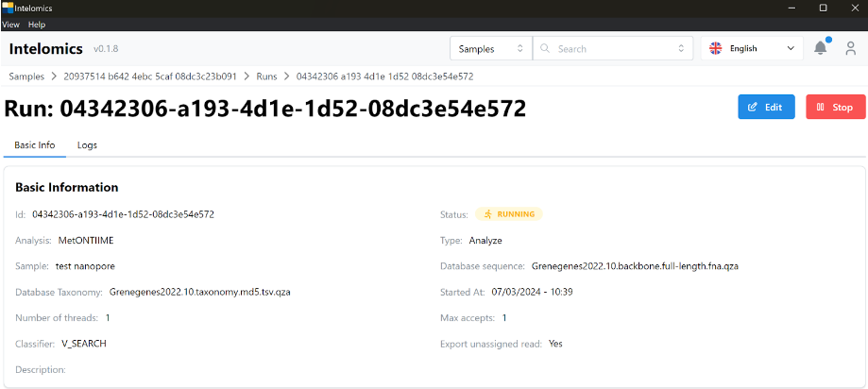Stop the current run
This screenshot has height=389, width=868.
(835, 108)
